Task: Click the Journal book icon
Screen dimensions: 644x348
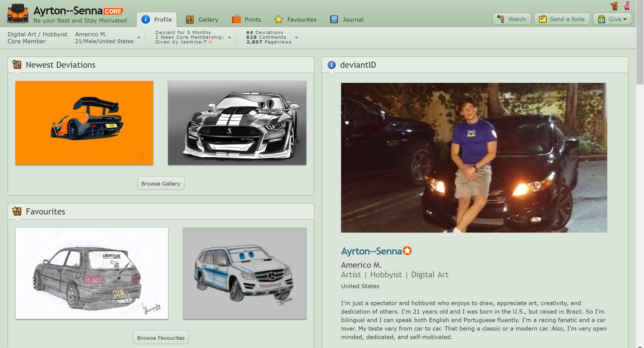Action: [x=334, y=20]
